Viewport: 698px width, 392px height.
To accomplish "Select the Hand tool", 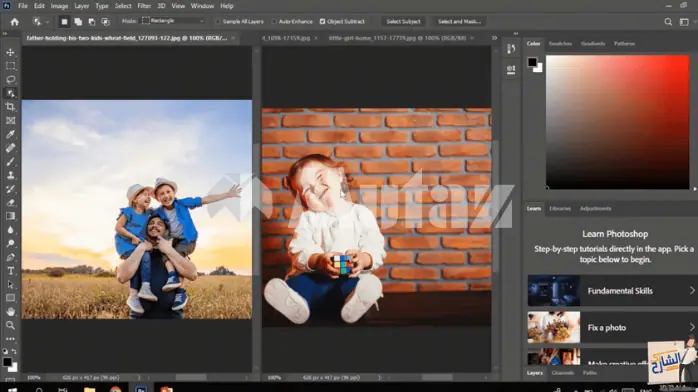I will coord(10,312).
